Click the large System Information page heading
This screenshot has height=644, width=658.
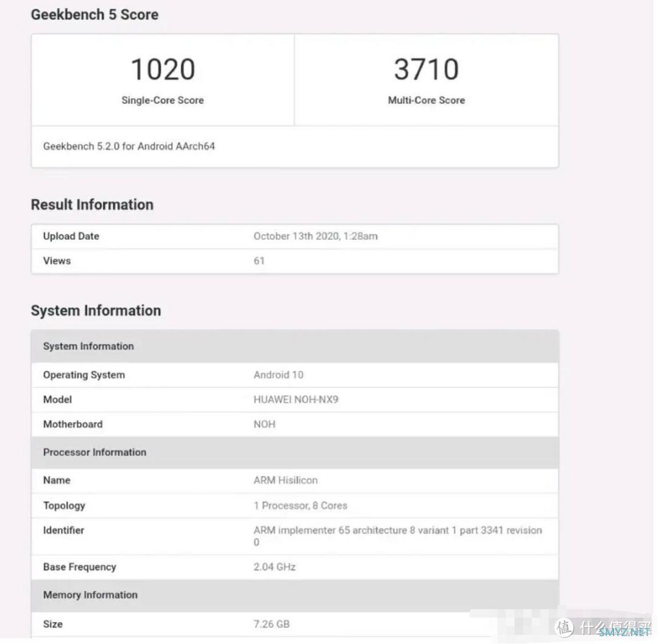[96, 311]
